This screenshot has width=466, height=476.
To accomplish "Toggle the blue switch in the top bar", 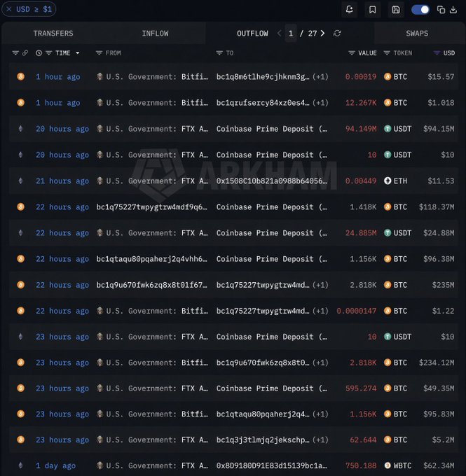I will (420, 10).
